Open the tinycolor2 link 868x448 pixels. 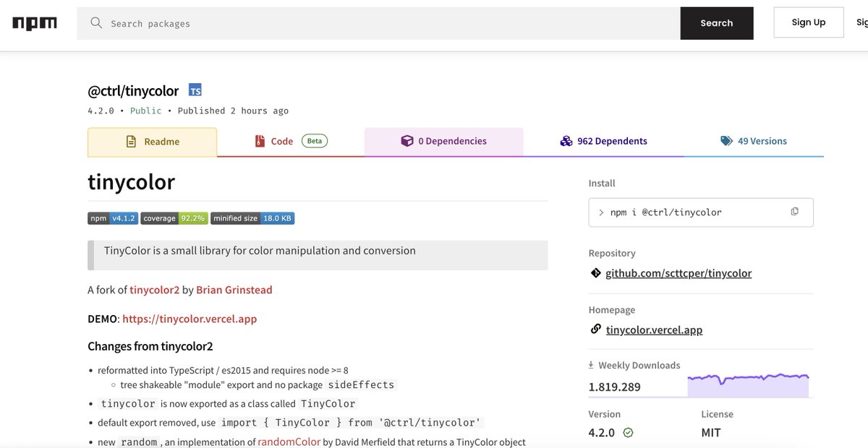[x=154, y=290]
